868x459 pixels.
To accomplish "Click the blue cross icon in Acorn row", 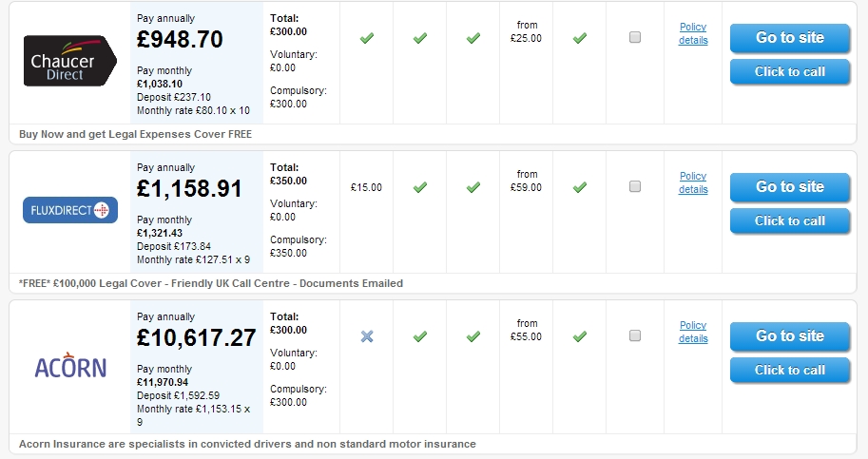I will click(x=367, y=336).
